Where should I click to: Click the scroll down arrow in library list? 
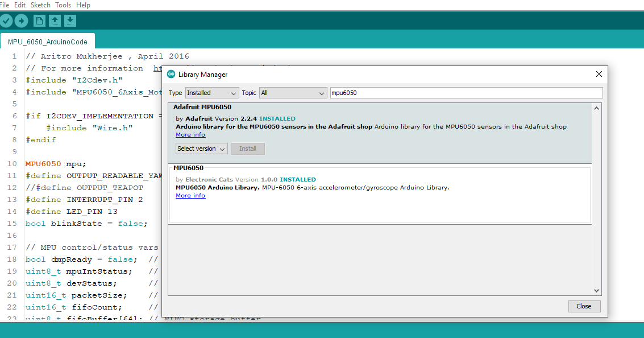(x=596, y=291)
